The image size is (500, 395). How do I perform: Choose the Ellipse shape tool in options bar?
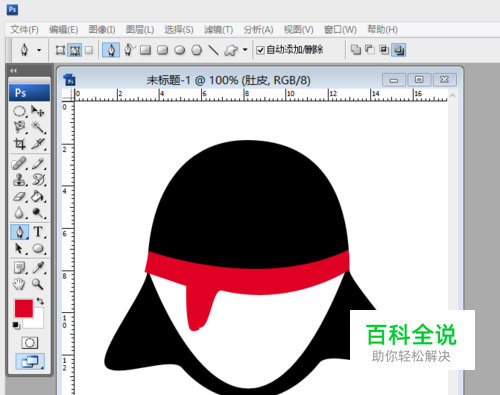[x=180, y=50]
